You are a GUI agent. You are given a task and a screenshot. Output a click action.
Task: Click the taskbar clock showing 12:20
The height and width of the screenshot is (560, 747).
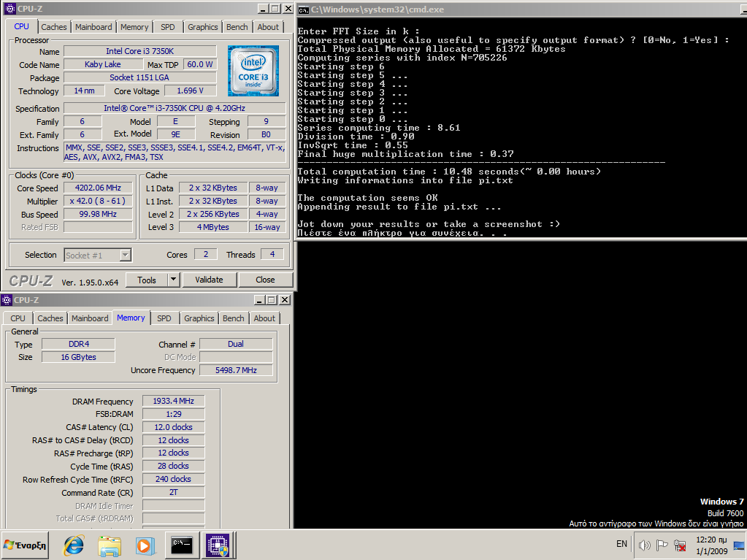point(711,545)
